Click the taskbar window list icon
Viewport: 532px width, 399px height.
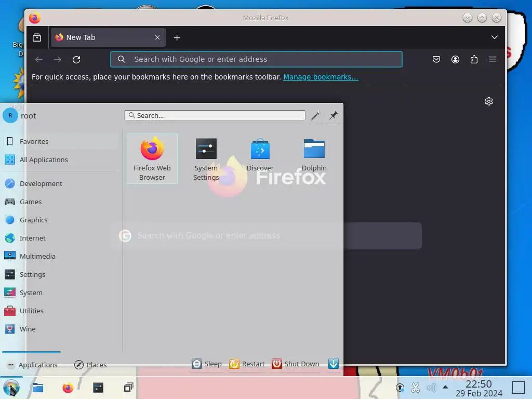(x=128, y=388)
